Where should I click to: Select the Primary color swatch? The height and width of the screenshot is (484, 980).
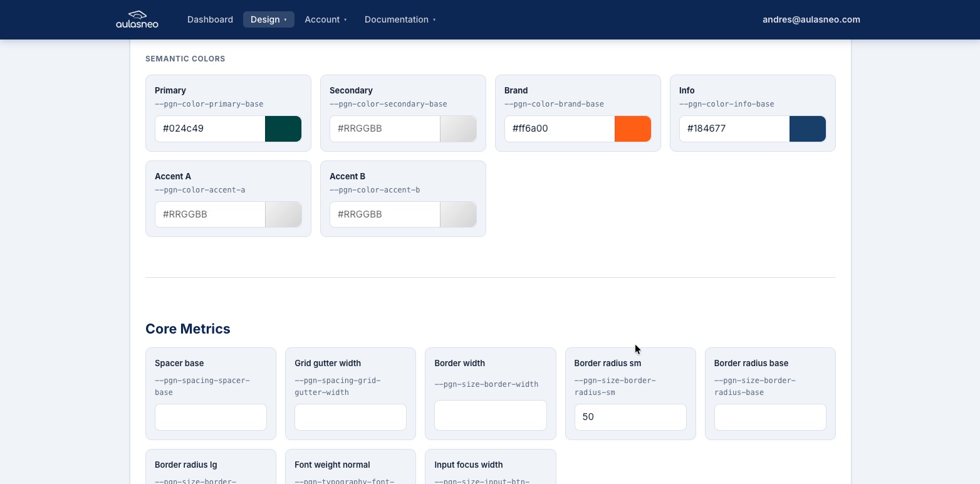[x=283, y=129]
